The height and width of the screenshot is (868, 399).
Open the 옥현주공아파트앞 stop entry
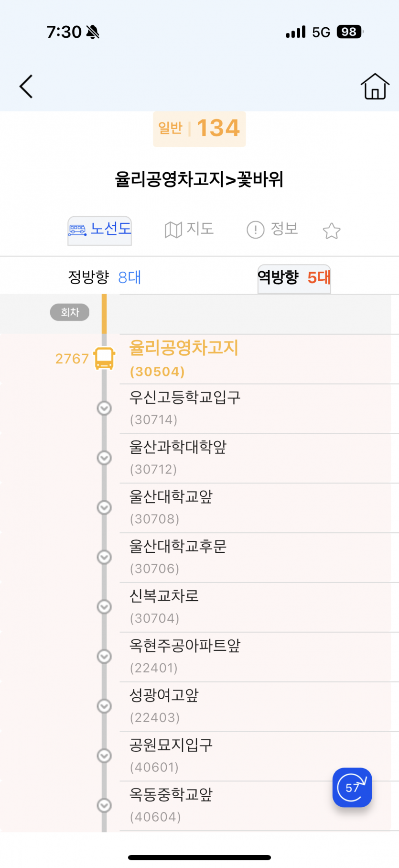pos(185,656)
